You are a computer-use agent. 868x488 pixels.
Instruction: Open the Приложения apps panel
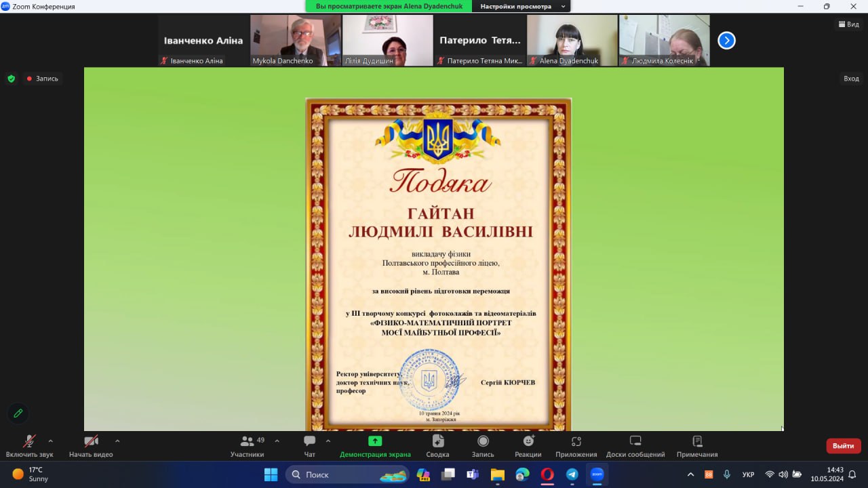click(576, 445)
